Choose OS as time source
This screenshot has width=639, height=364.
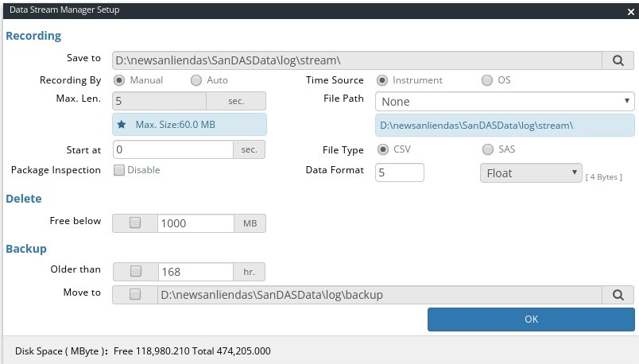pos(487,80)
